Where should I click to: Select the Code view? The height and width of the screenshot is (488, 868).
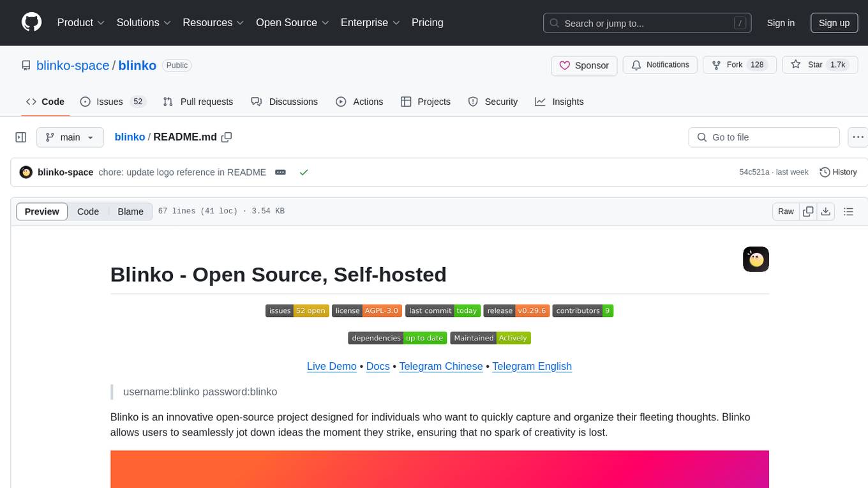pyautogui.click(x=88, y=211)
